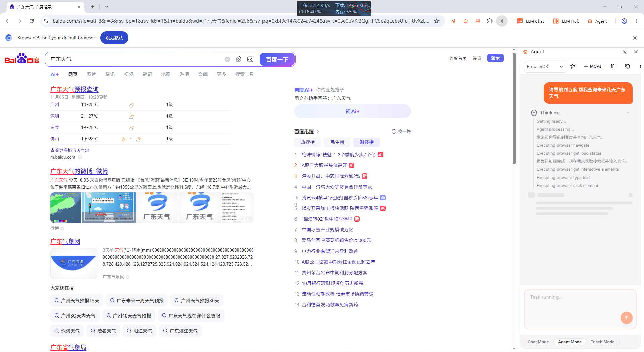Switch to the 视频 tab
644x352 pixels.
(128, 74)
